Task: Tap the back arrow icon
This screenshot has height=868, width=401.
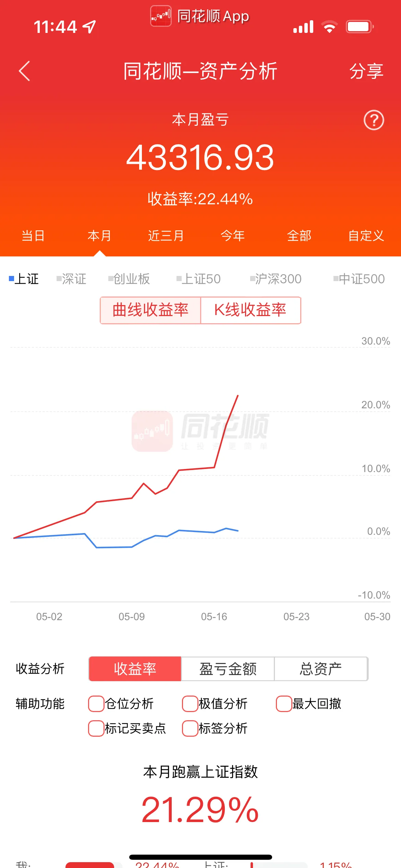Action: (24, 71)
